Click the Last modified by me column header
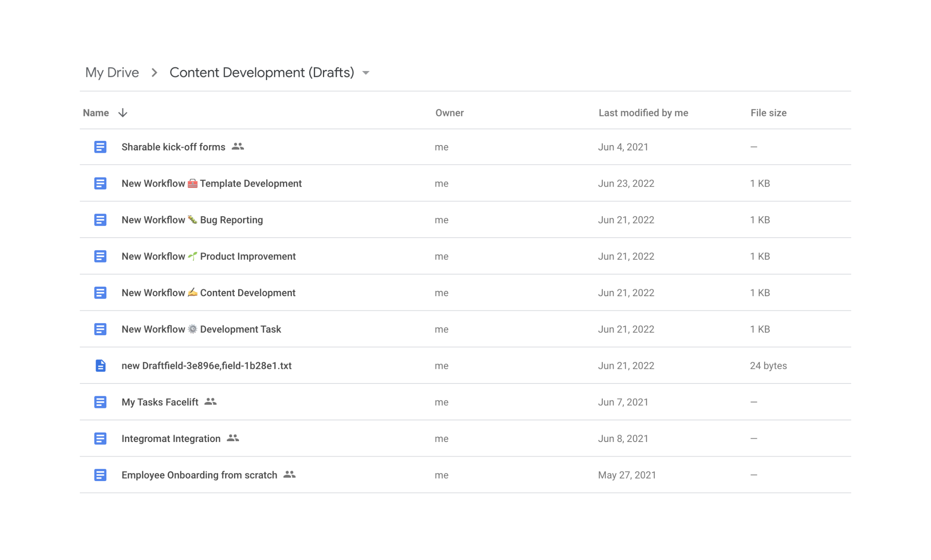Image resolution: width=931 pixels, height=560 pixels. click(643, 113)
